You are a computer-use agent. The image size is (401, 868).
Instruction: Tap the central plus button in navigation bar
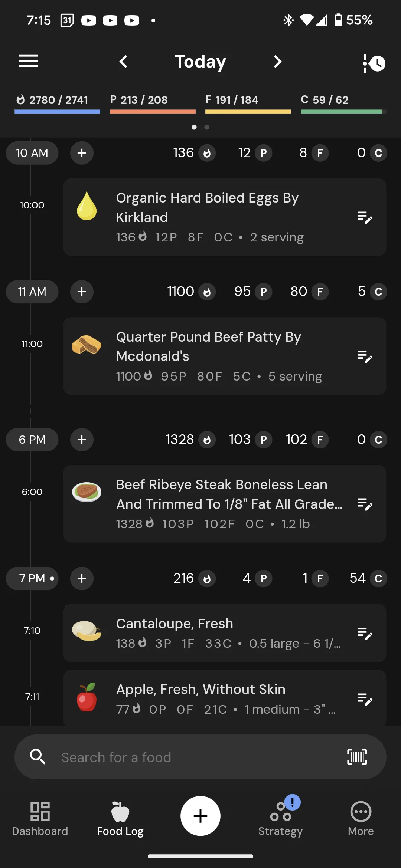(x=200, y=816)
